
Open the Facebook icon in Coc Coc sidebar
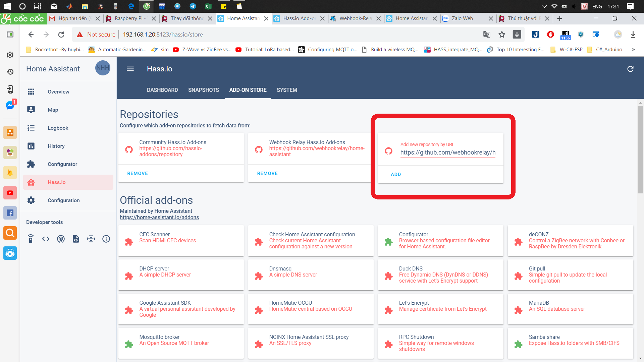click(x=10, y=213)
